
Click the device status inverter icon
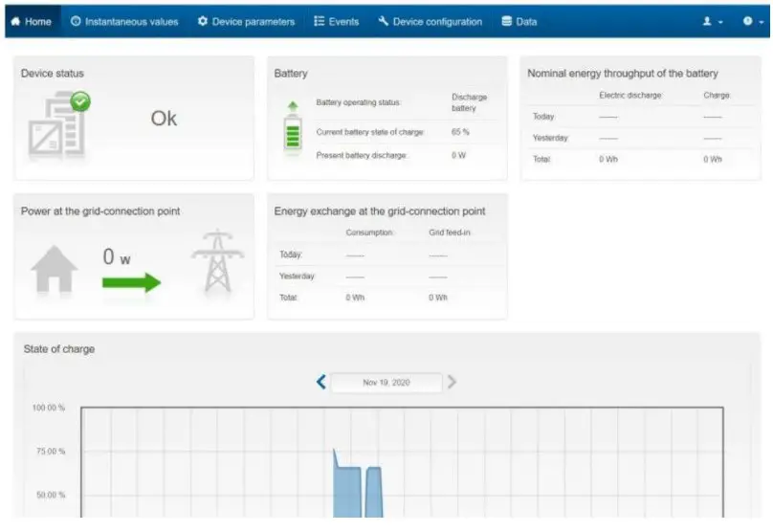pyautogui.click(x=56, y=125)
